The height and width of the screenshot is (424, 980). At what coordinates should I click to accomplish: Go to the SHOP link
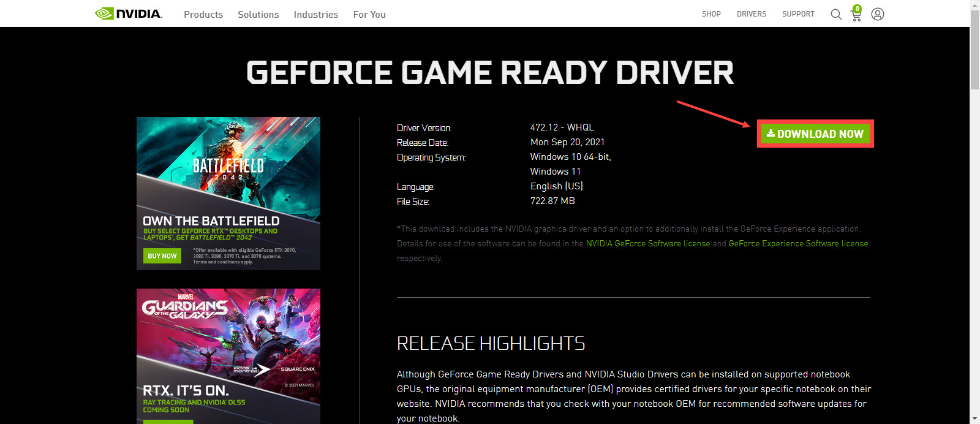click(x=711, y=14)
